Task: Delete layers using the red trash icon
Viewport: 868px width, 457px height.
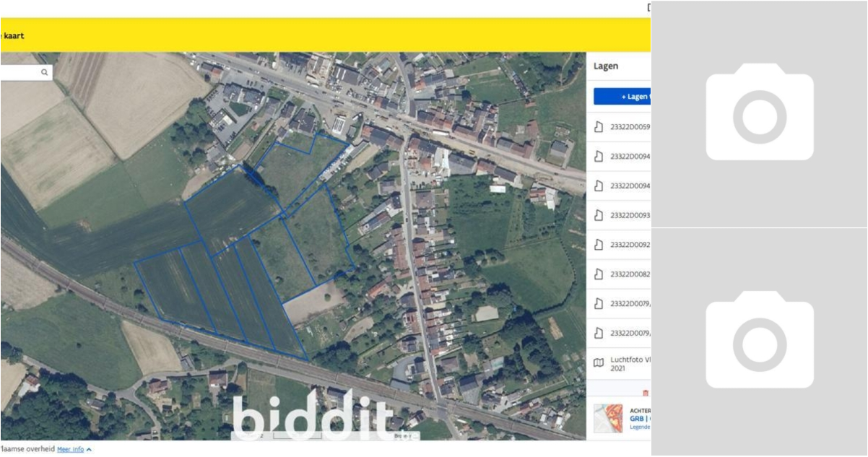Action: (645, 393)
